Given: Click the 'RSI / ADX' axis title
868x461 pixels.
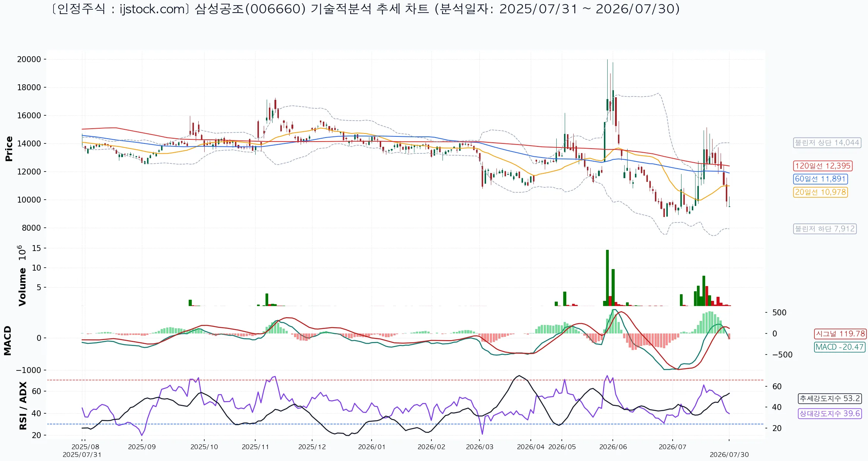Looking at the screenshot, I should coord(23,406).
